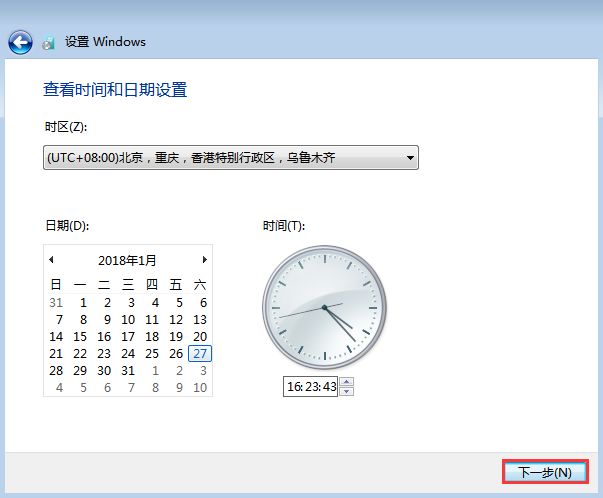Select January 28 in the calendar
Screen dimensions: 603x498
tap(56, 370)
